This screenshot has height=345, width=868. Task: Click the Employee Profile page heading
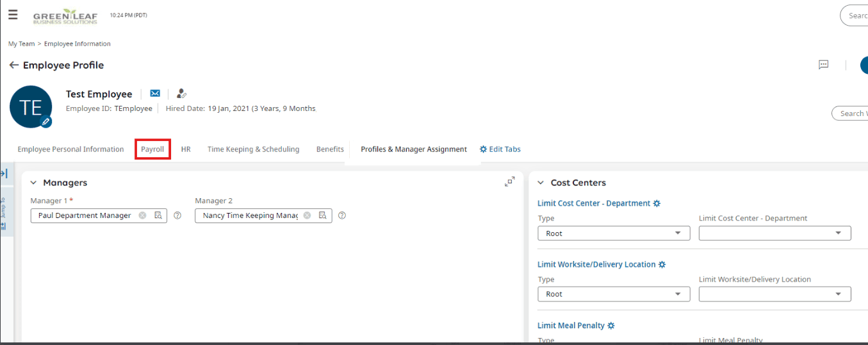click(x=63, y=65)
